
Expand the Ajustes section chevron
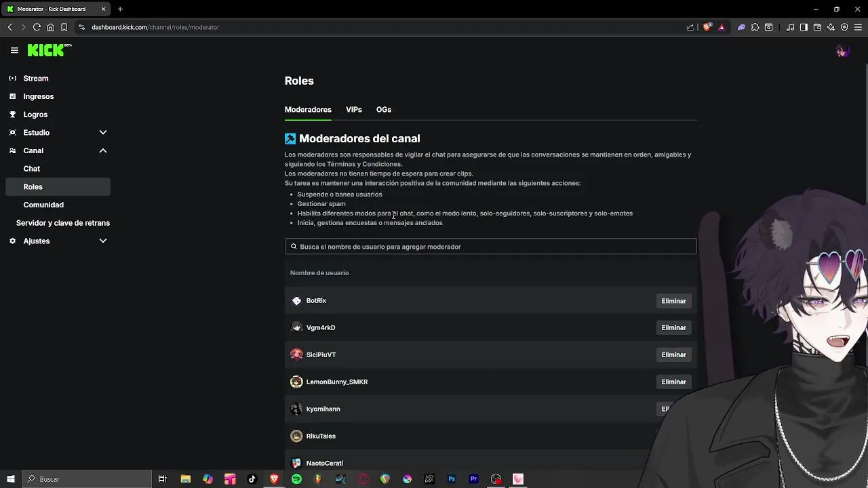pos(103,241)
